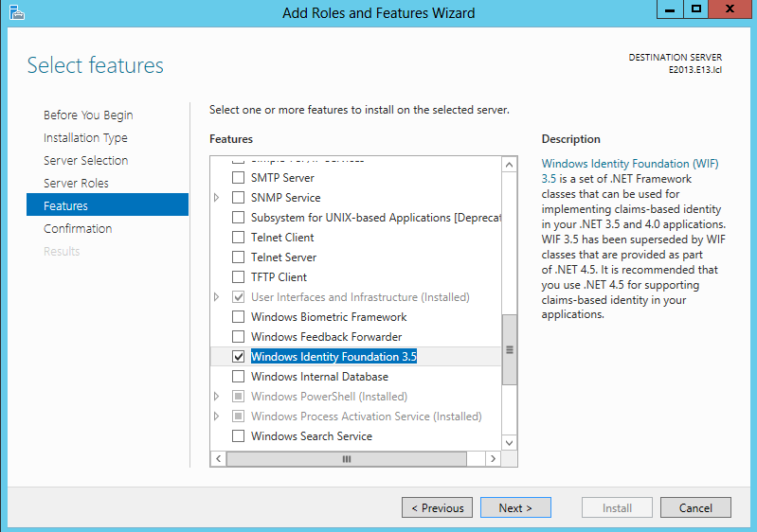Image resolution: width=757 pixels, height=532 pixels.
Task: Tick the Telnet Server checkbox
Action: pyautogui.click(x=238, y=257)
